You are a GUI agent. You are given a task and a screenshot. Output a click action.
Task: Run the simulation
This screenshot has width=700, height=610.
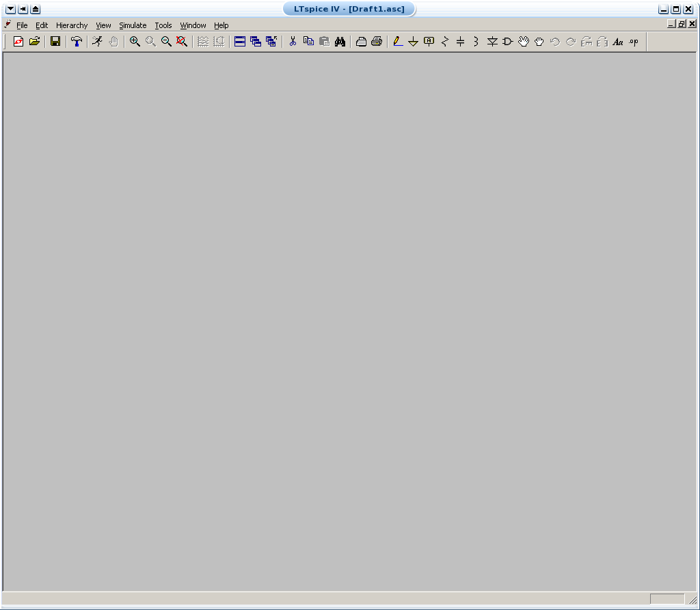[96, 41]
